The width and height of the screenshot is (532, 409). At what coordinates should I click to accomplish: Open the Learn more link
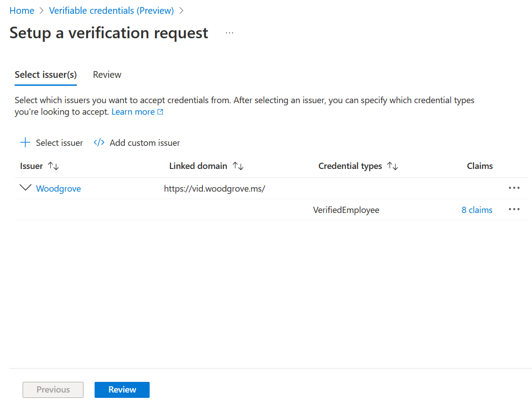coord(133,112)
